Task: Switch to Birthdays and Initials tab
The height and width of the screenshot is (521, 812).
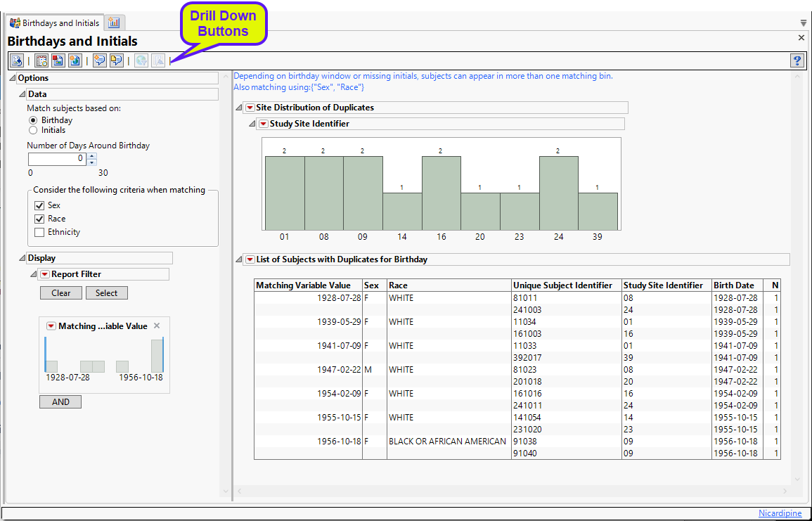Action: coord(55,22)
